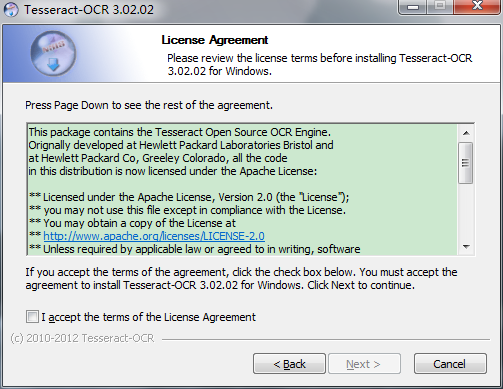
Task: Click the License Agreement heading
Action: coord(215,40)
